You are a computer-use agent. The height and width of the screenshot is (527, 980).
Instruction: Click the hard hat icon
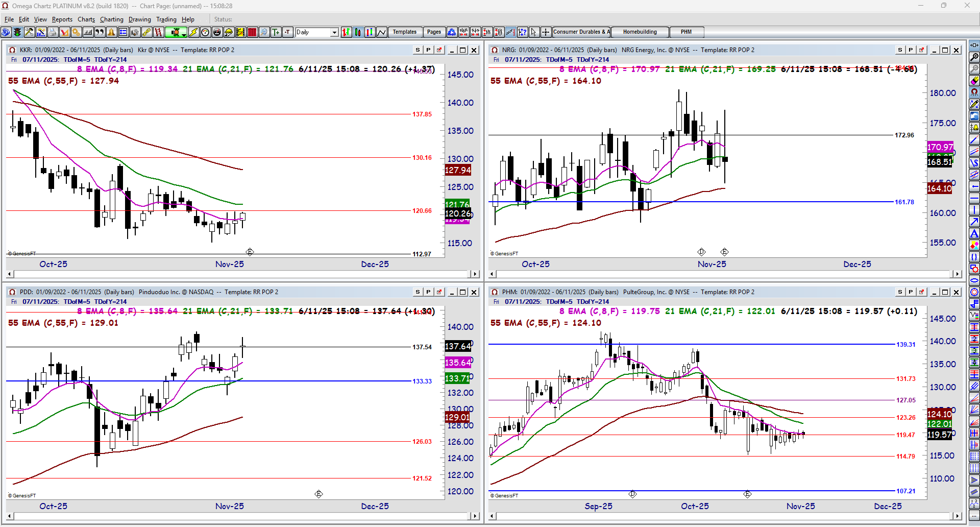coord(229,32)
